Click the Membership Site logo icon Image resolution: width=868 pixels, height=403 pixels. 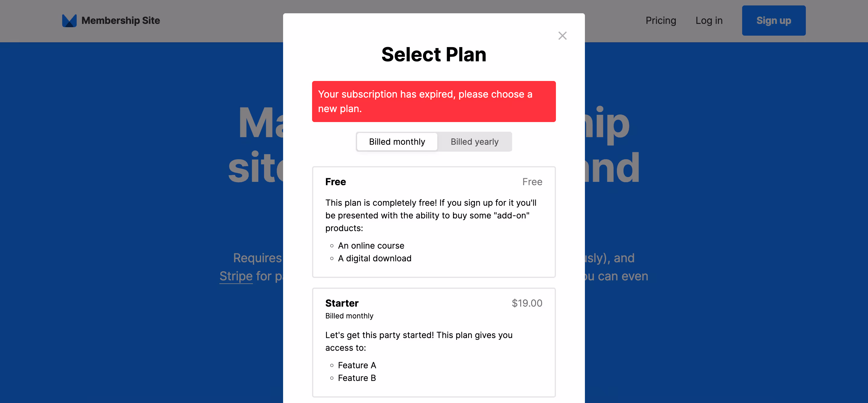[x=69, y=21]
